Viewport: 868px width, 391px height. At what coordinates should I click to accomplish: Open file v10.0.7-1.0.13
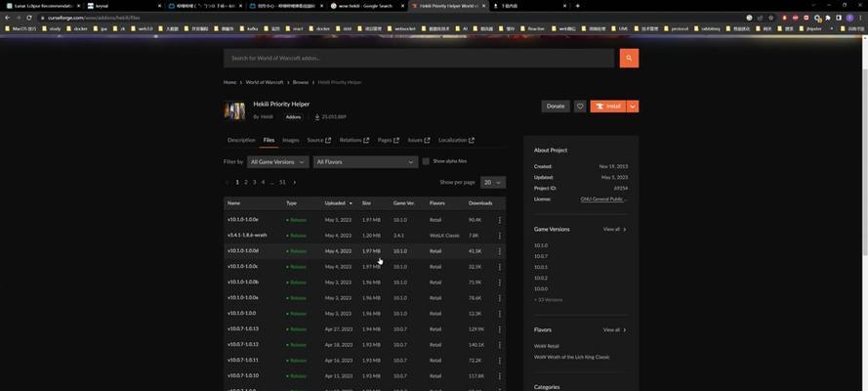(243, 328)
